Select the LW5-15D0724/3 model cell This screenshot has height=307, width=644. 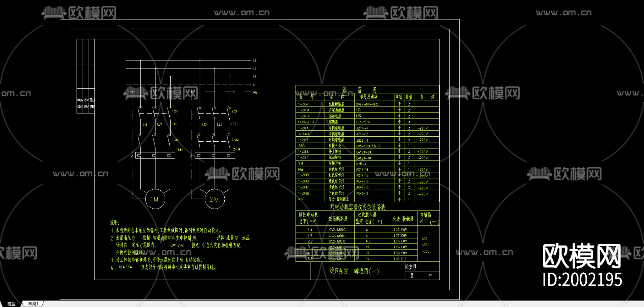[368, 146]
